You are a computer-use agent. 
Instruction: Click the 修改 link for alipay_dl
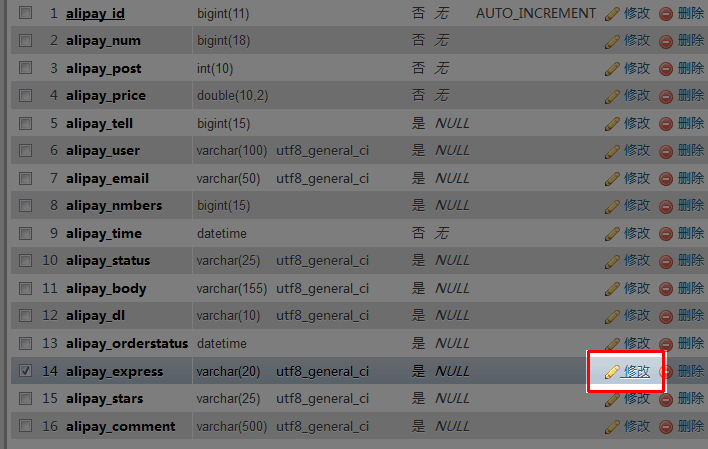(637, 316)
